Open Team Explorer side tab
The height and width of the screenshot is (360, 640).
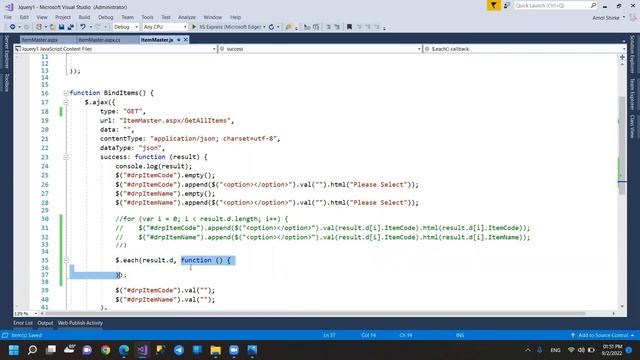click(632, 94)
